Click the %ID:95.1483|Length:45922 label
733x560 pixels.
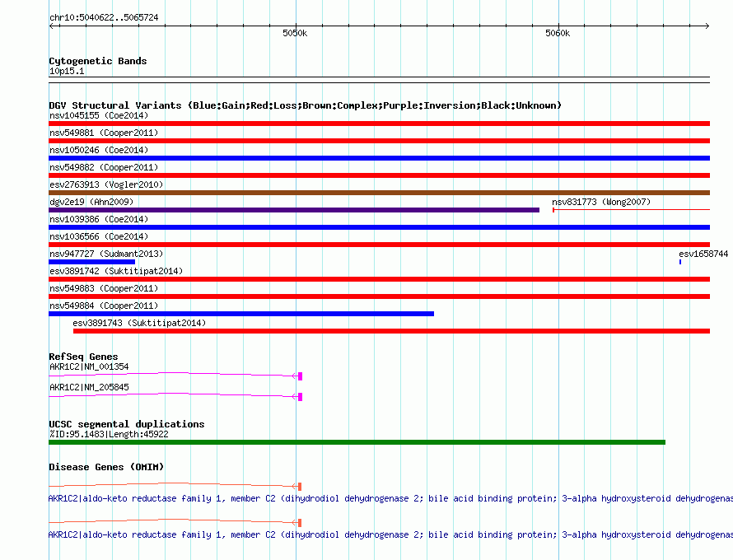(x=109, y=434)
